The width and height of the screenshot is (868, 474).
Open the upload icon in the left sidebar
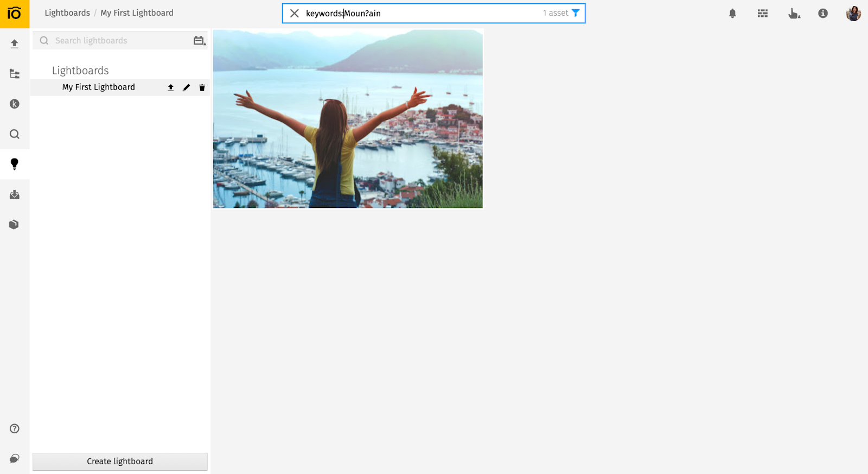(x=15, y=44)
